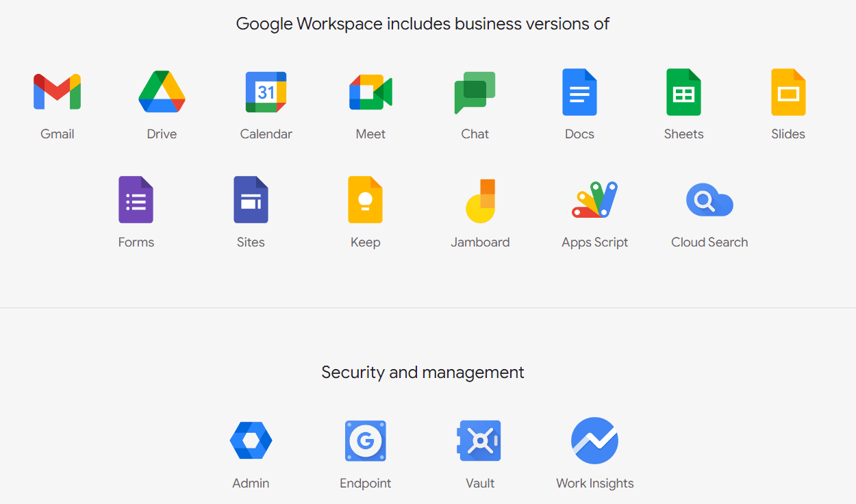The height and width of the screenshot is (504, 856).
Task: Click the Forms text label
Action: coord(136,242)
